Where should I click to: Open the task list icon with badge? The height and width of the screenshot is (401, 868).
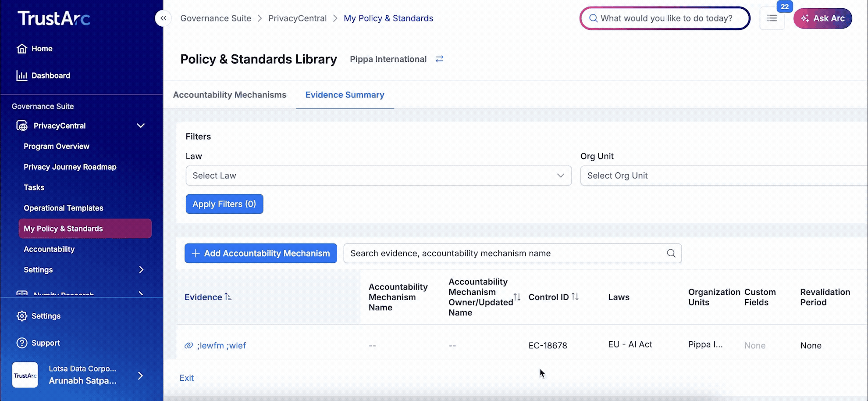pos(772,18)
